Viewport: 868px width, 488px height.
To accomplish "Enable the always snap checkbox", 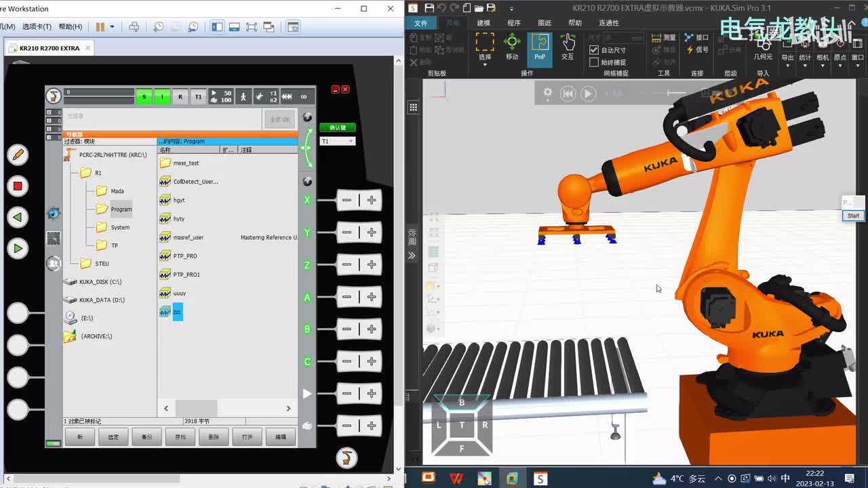I will pos(594,62).
